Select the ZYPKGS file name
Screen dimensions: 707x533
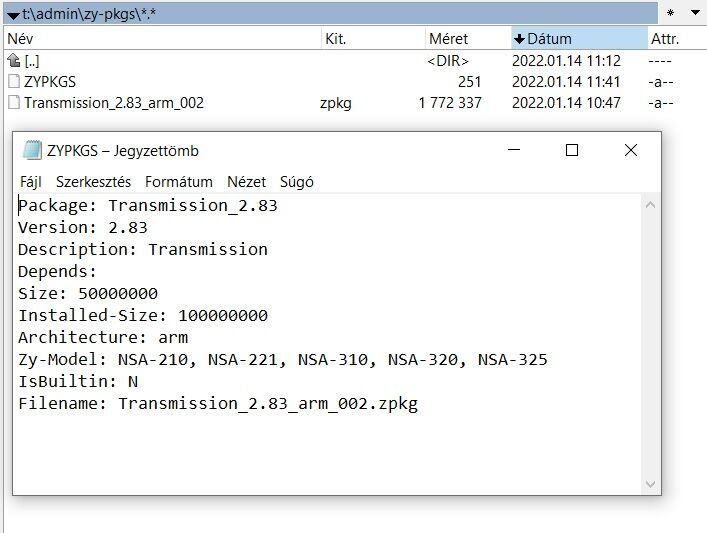point(50,82)
